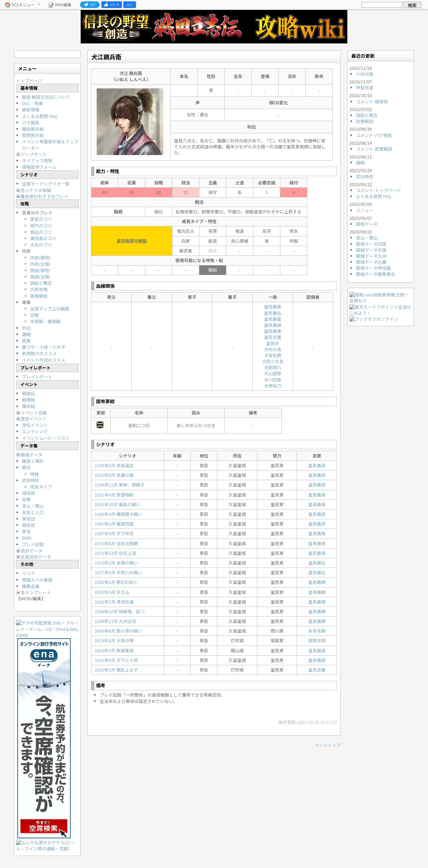This screenshot has height=868, width=428.
Task: Open 堀尾忠晴 in 武家 column
Action: (317, 641)
